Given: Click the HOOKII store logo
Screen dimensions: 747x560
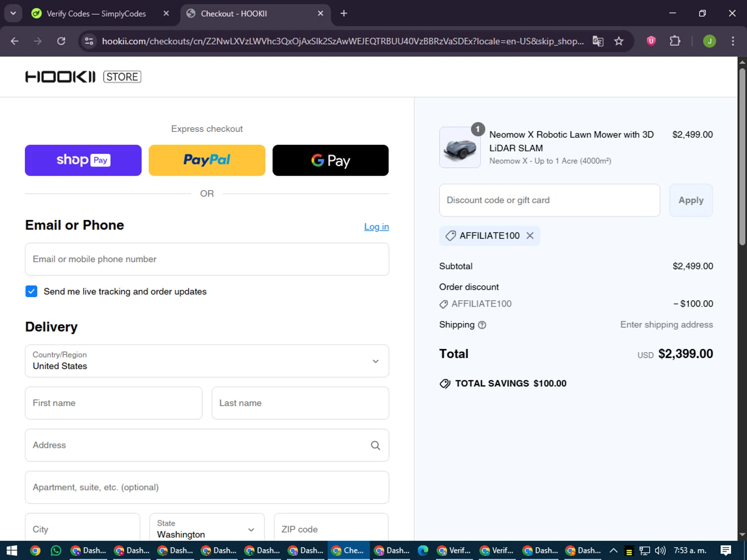Looking at the screenshot, I should [83, 77].
